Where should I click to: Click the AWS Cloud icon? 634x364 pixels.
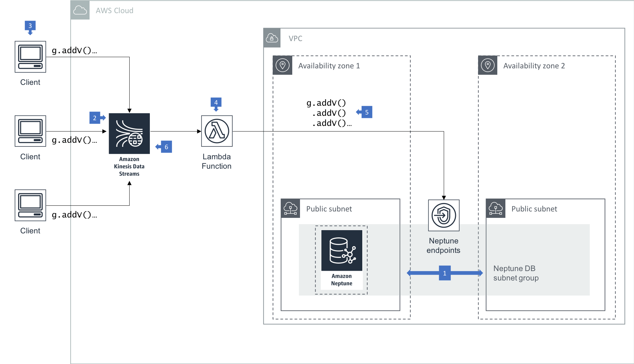pos(80,10)
